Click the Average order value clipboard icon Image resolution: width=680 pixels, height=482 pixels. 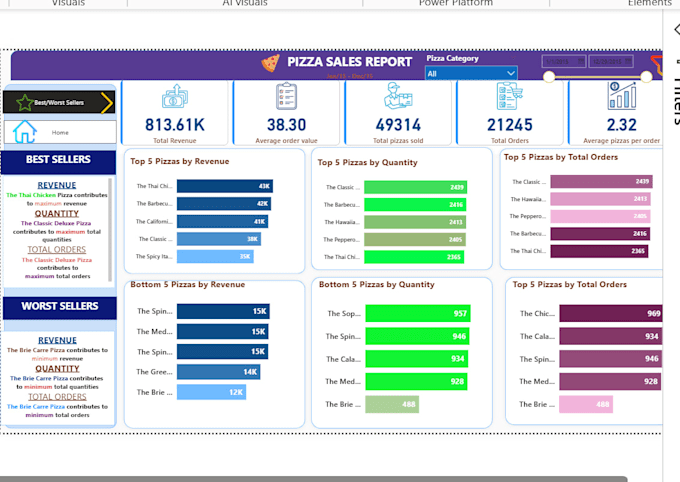(287, 96)
